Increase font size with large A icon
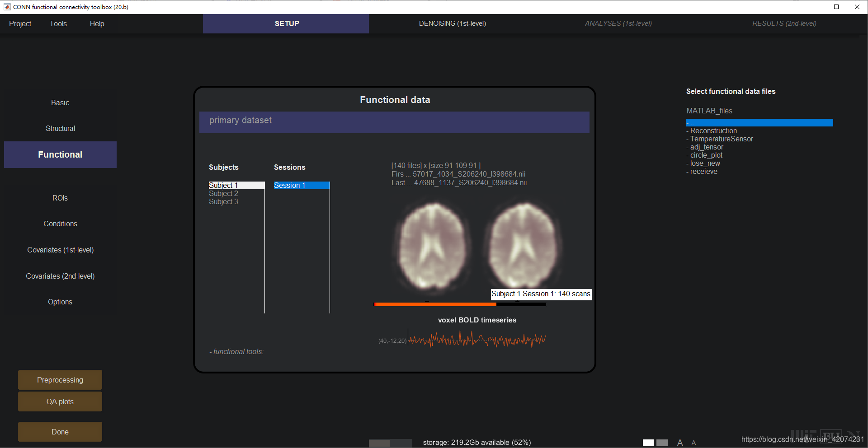The image size is (868, 448). pos(680,443)
